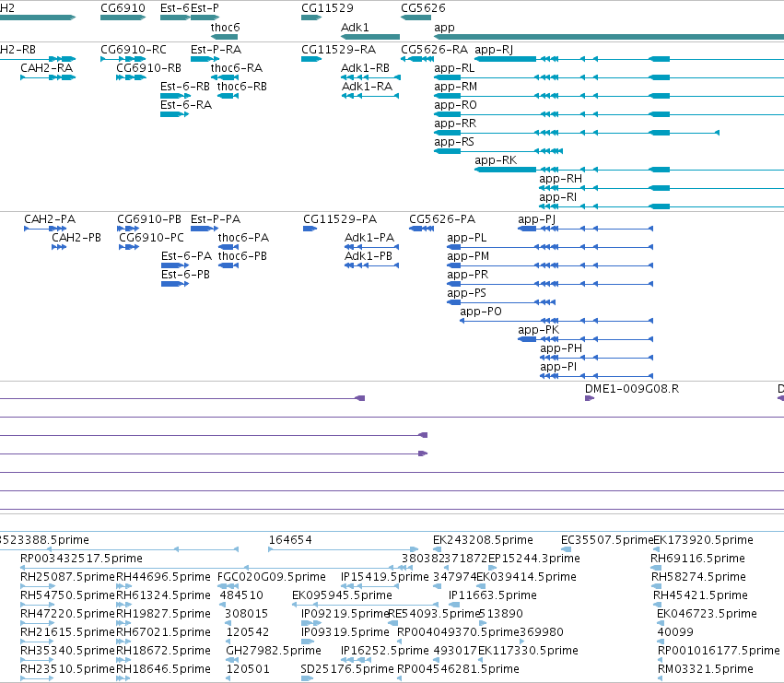This screenshot has height=683, width=784.
Task: Select the app-RM transcript
Action: (455, 87)
